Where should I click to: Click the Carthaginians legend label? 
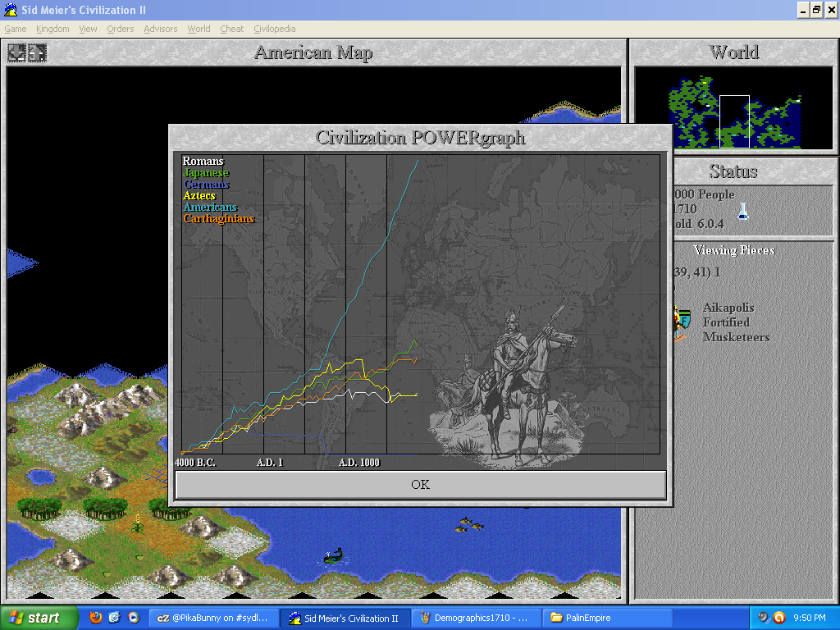[218, 218]
